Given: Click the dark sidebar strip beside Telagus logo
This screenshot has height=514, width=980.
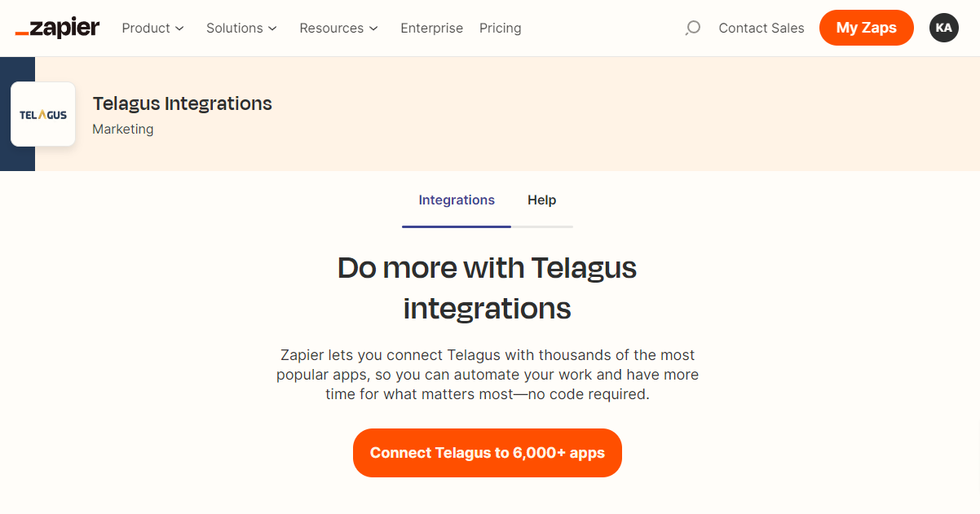Looking at the screenshot, I should [17, 114].
